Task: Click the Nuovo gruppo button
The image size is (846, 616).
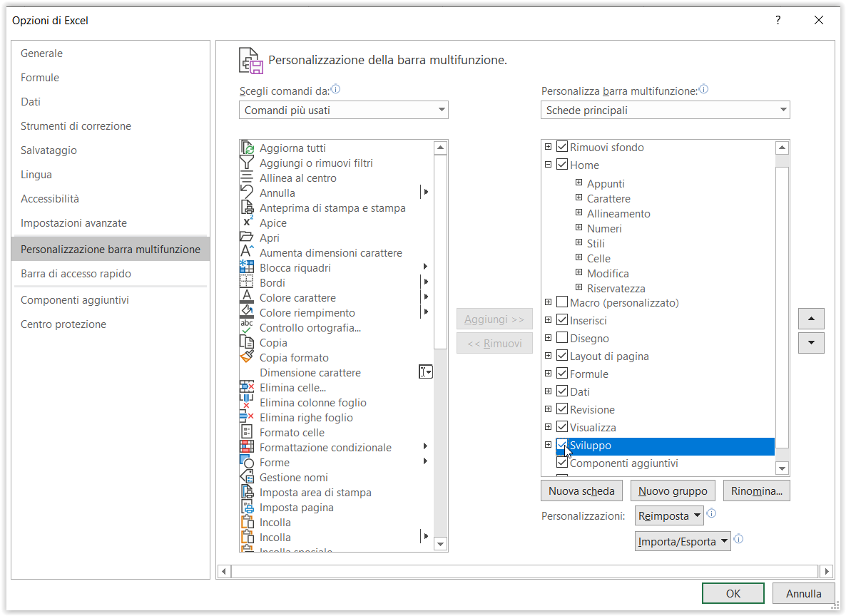Action: [x=673, y=491]
